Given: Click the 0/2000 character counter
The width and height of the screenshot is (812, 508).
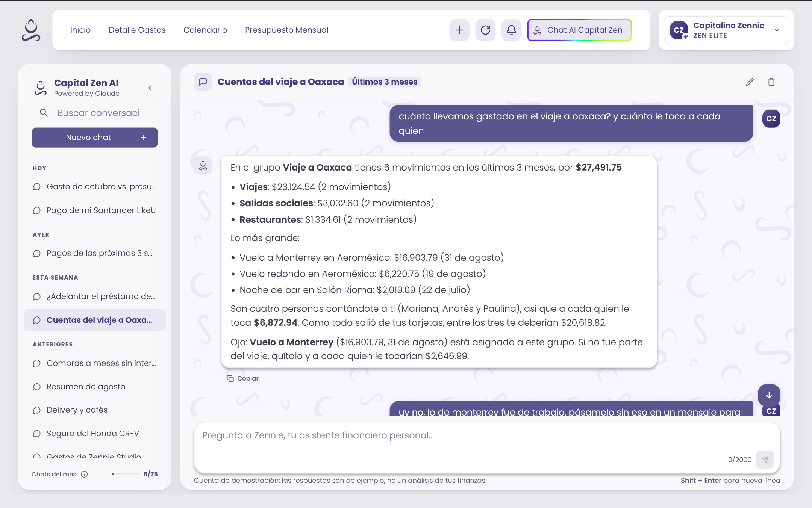Looking at the screenshot, I should point(739,460).
